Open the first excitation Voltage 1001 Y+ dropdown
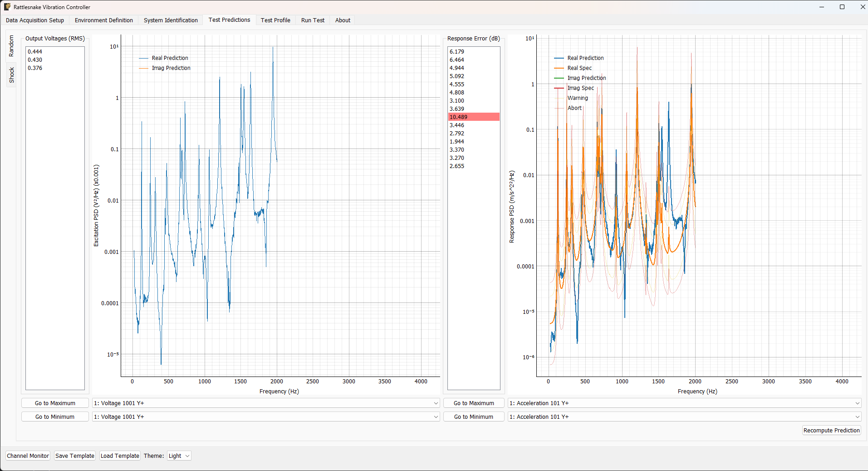Image resolution: width=868 pixels, height=471 pixels. point(266,403)
